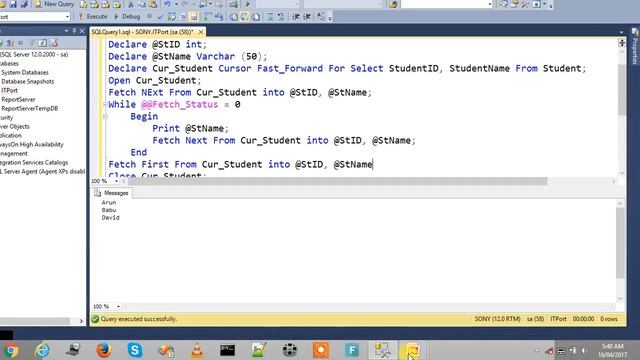
Task: Toggle Results to Text icon
Action: (233, 17)
